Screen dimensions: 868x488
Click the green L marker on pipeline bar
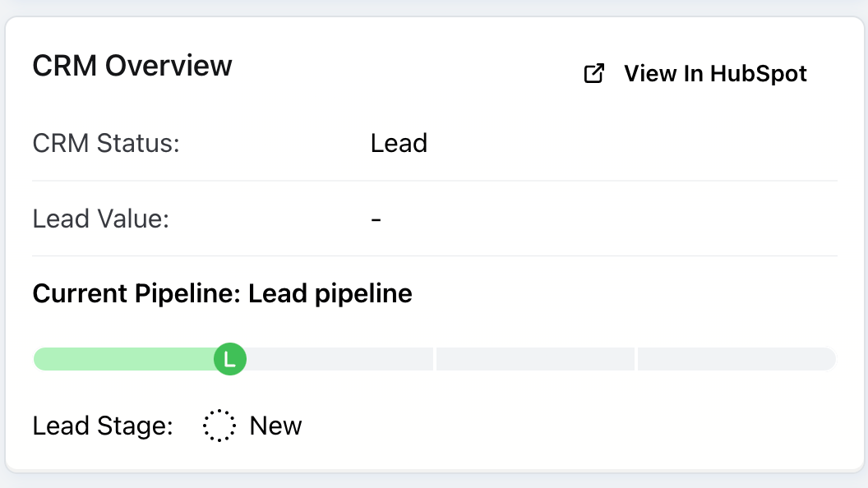230,359
